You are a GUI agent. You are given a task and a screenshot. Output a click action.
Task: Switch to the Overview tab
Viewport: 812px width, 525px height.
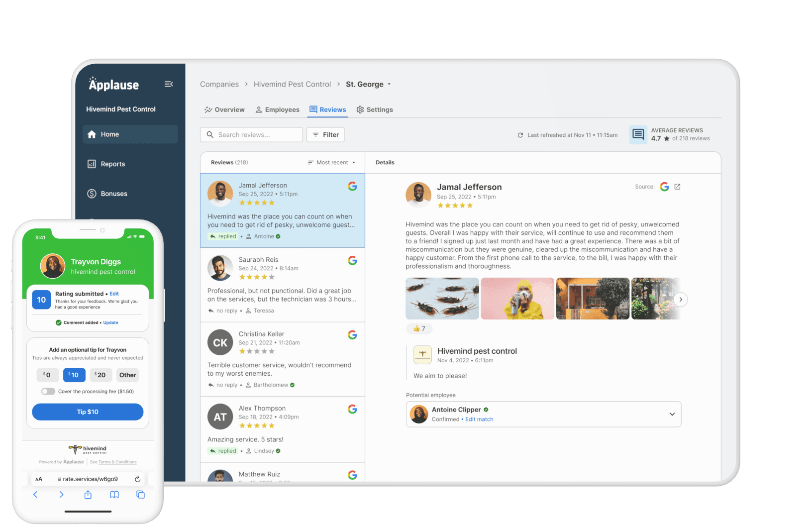click(224, 109)
